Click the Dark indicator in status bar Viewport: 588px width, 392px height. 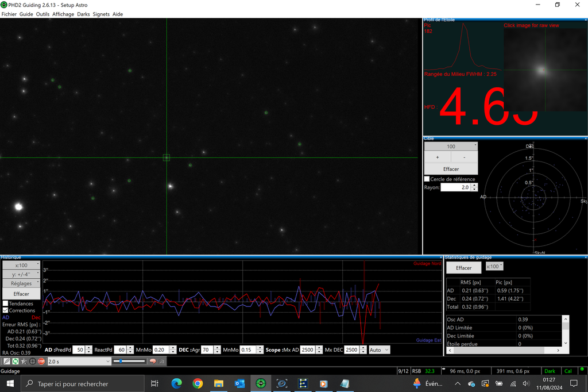(x=550, y=371)
